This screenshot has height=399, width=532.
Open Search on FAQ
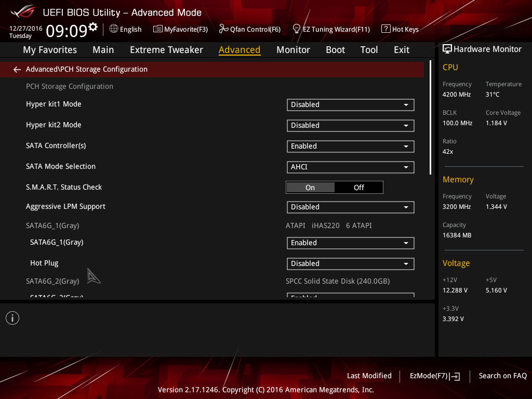[x=502, y=376]
